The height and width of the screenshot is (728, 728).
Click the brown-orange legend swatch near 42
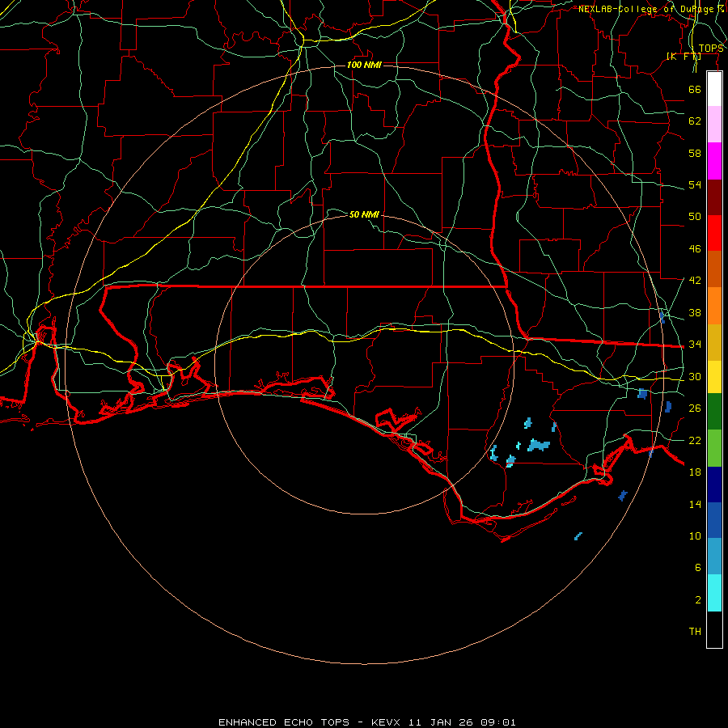[x=714, y=269]
